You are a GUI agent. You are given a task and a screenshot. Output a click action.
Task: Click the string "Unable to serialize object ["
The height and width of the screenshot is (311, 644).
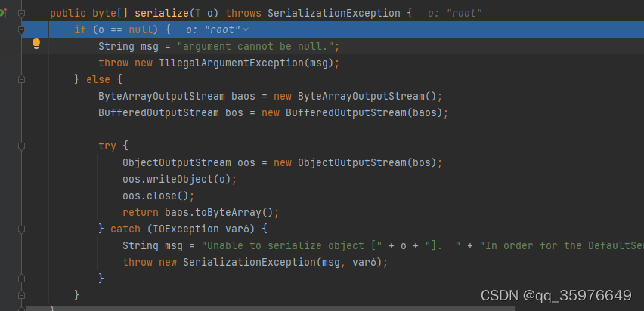292,245
